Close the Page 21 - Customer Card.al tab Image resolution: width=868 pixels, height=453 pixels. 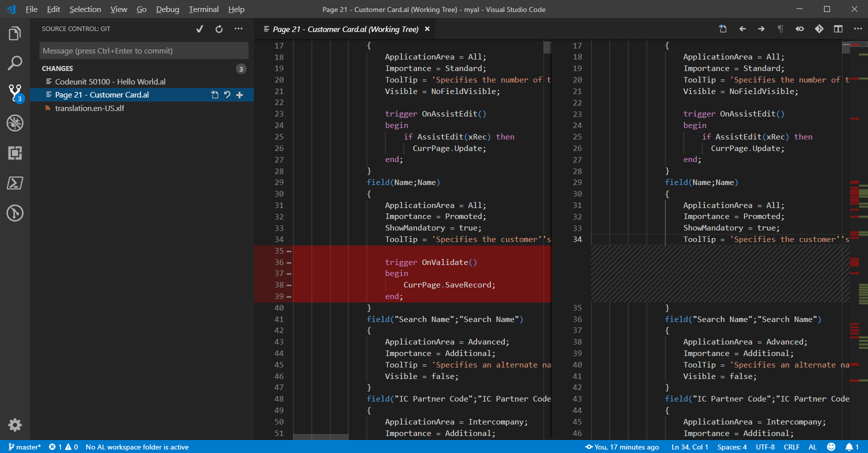tap(427, 29)
